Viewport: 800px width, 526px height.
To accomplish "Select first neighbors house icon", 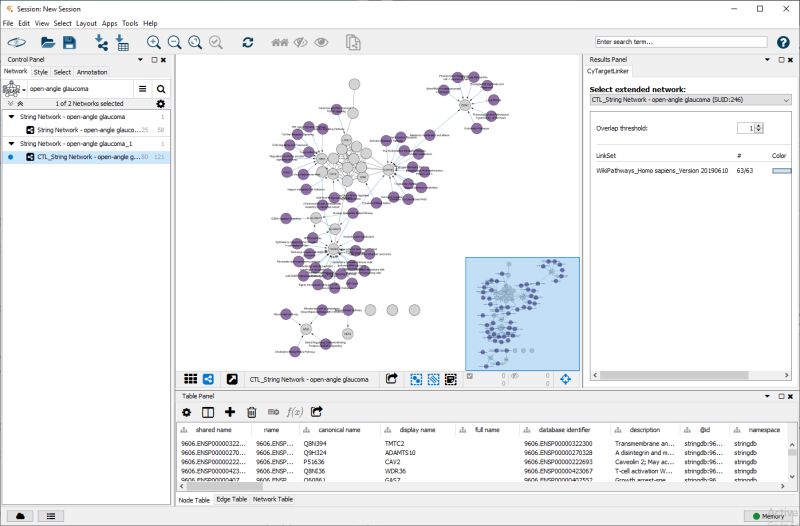I will click(x=280, y=42).
